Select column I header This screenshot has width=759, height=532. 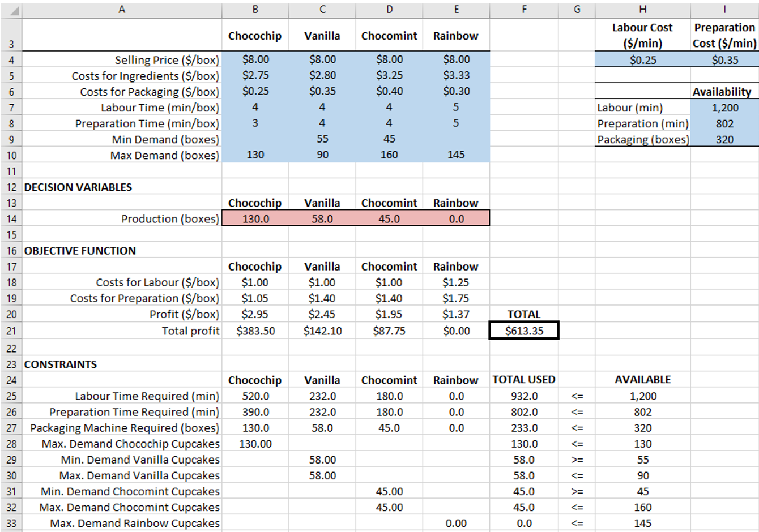(725, 9)
